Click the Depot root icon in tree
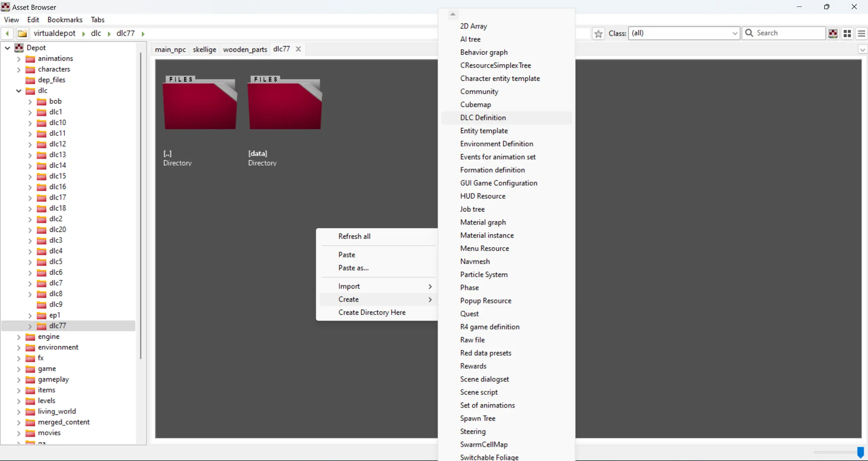Viewport: 868px width, 461px height. [19, 48]
